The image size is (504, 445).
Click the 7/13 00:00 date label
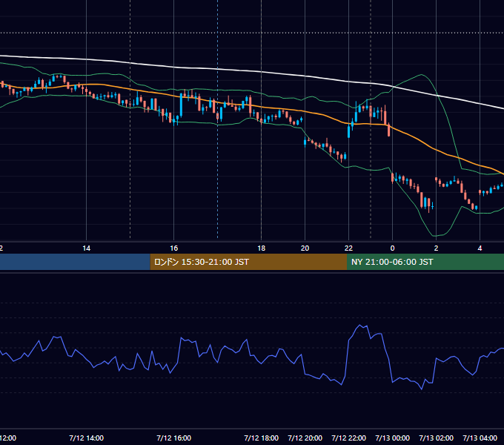tap(393, 438)
